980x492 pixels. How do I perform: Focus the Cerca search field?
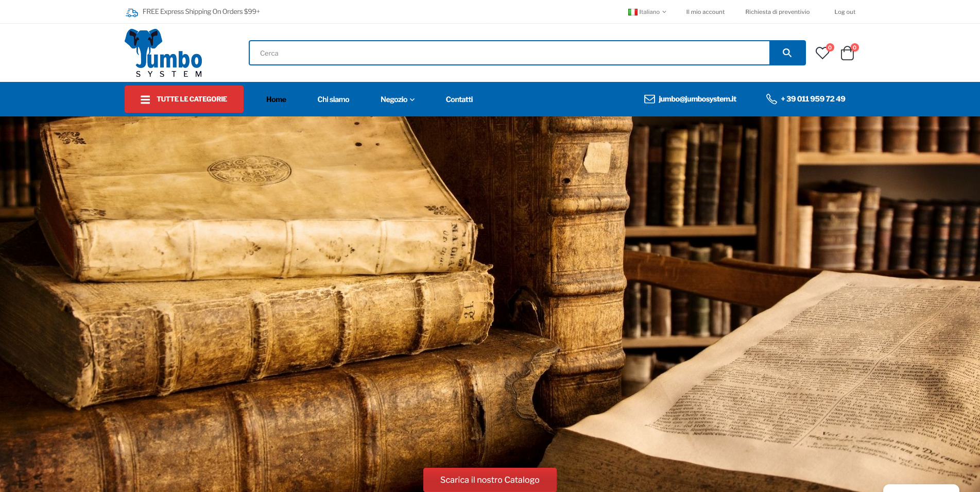(x=509, y=53)
